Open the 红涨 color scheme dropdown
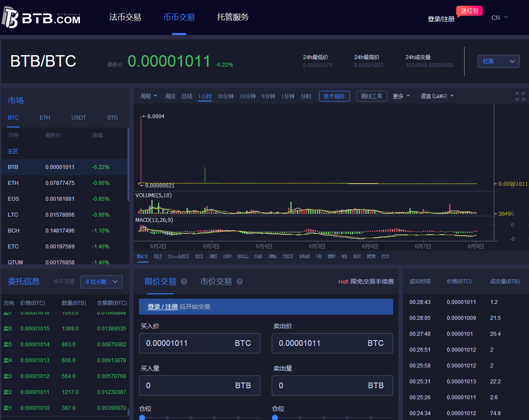 [x=498, y=61]
